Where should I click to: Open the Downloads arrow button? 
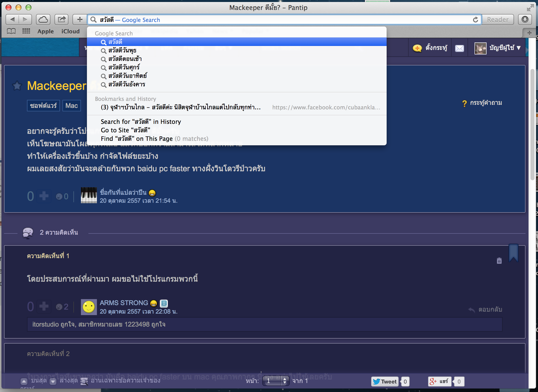coord(525,19)
